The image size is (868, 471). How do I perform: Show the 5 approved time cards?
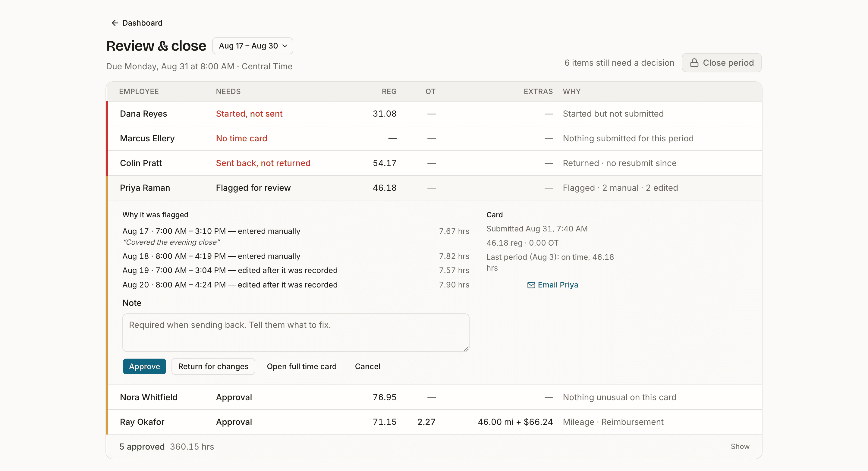coord(740,447)
